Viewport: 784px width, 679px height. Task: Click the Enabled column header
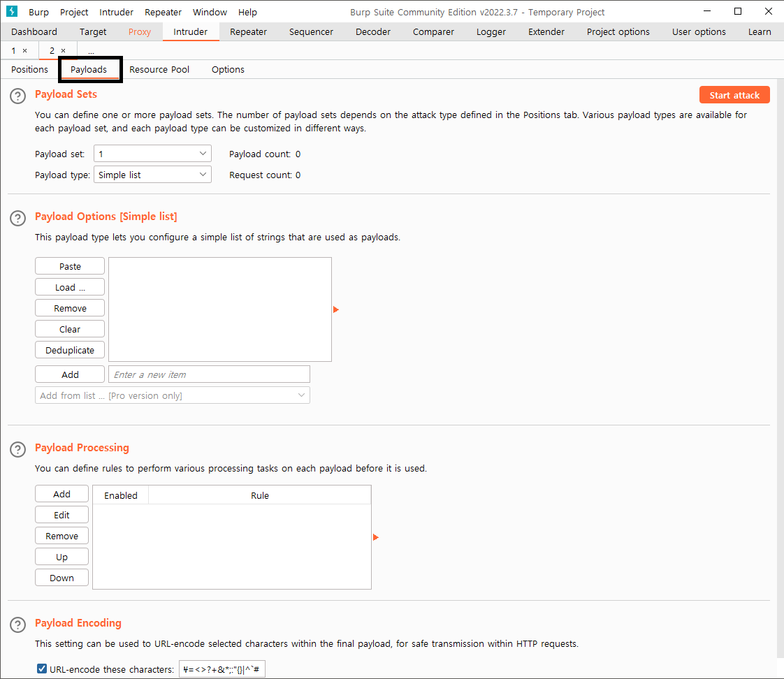tap(120, 495)
